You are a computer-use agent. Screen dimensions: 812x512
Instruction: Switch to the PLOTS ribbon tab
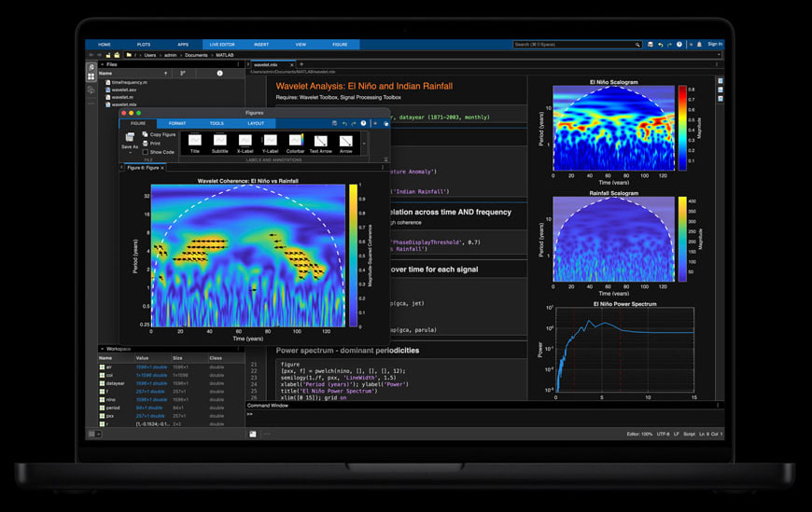[143, 44]
